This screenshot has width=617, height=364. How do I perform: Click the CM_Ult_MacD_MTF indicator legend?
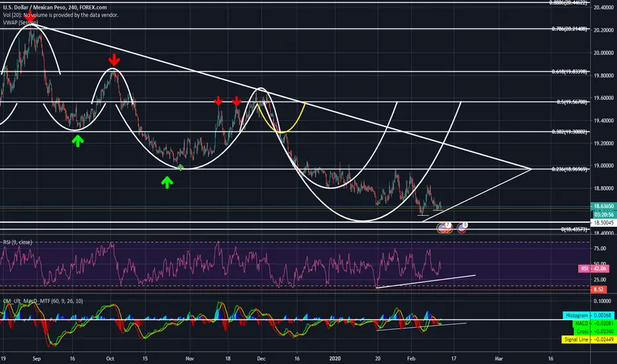click(43, 301)
